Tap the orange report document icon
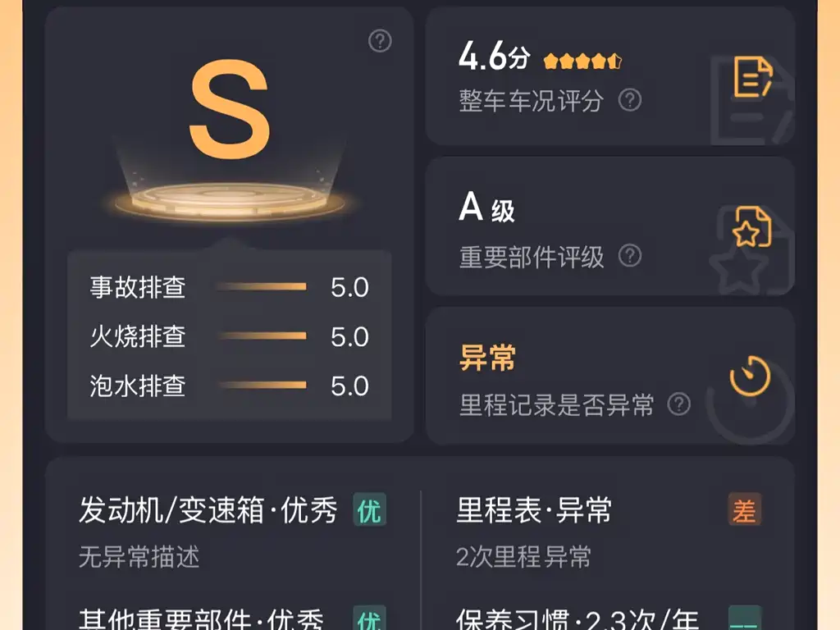 point(753,76)
